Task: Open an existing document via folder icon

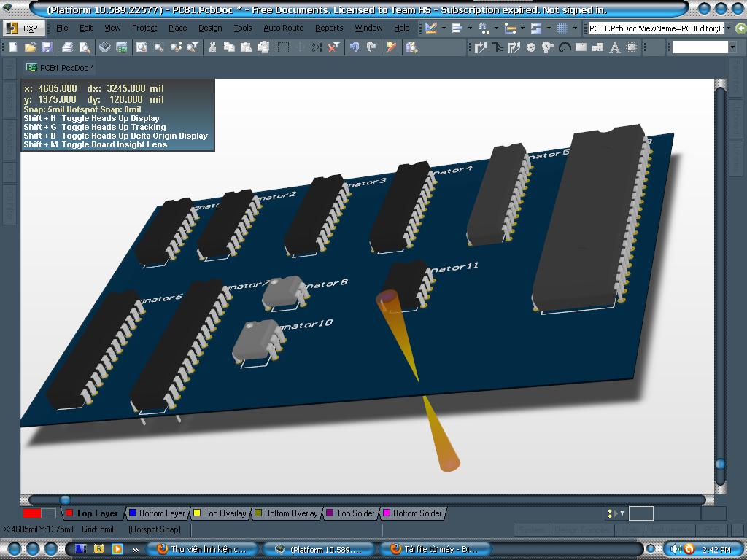Action: pyautogui.click(x=31, y=47)
